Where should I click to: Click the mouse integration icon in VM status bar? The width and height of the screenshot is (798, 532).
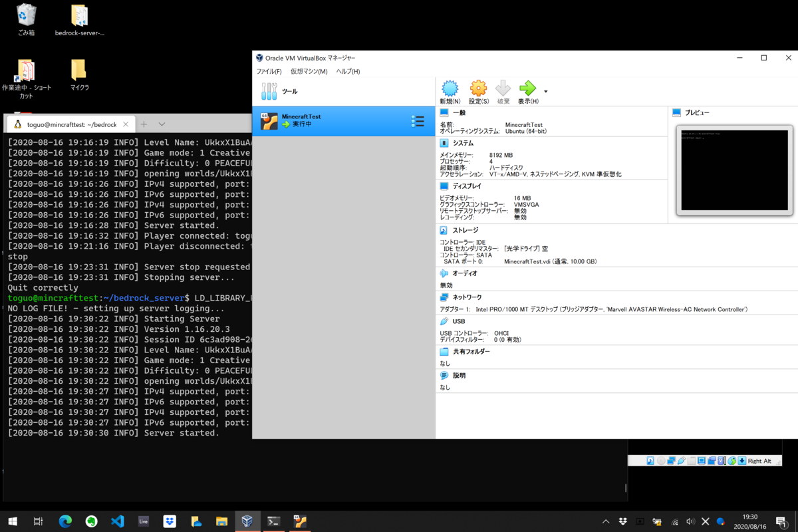coord(732,461)
